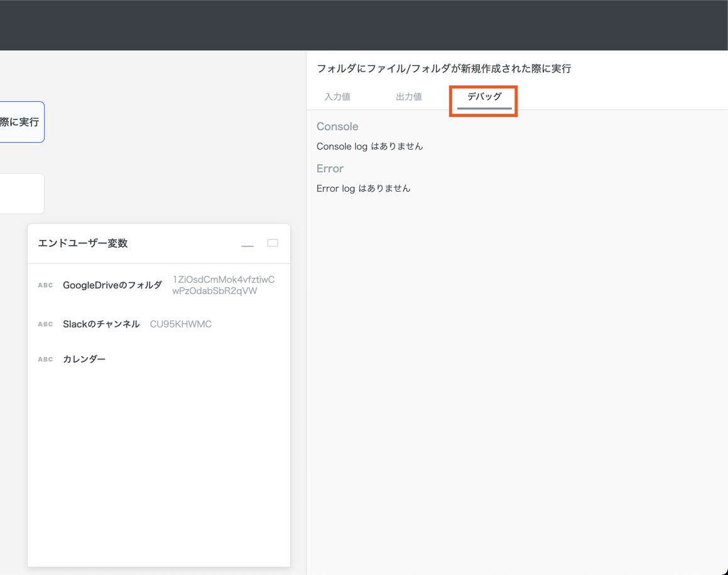Click the 'Error log はありません' message

[363, 189]
